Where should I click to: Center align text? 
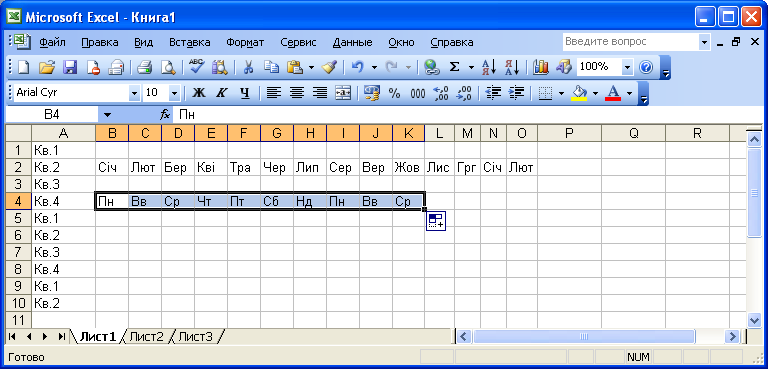297,93
